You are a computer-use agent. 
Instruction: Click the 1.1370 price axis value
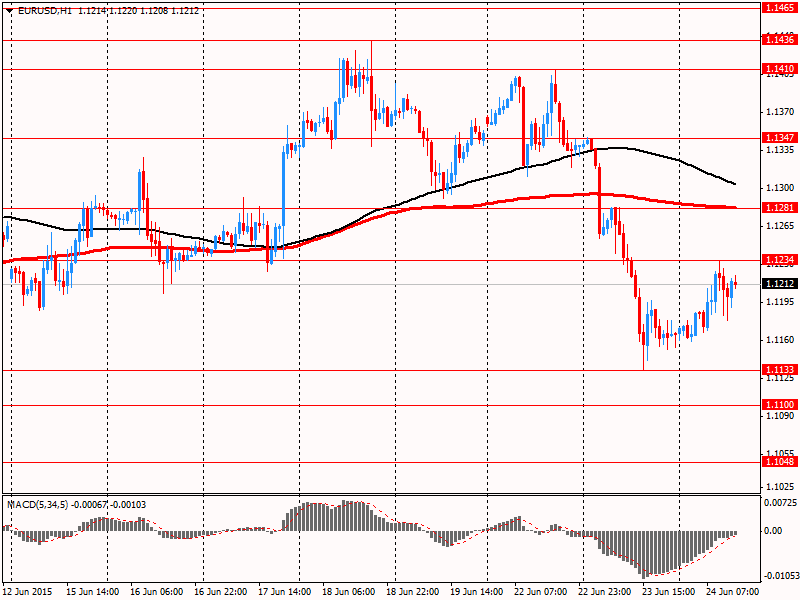[x=780, y=112]
